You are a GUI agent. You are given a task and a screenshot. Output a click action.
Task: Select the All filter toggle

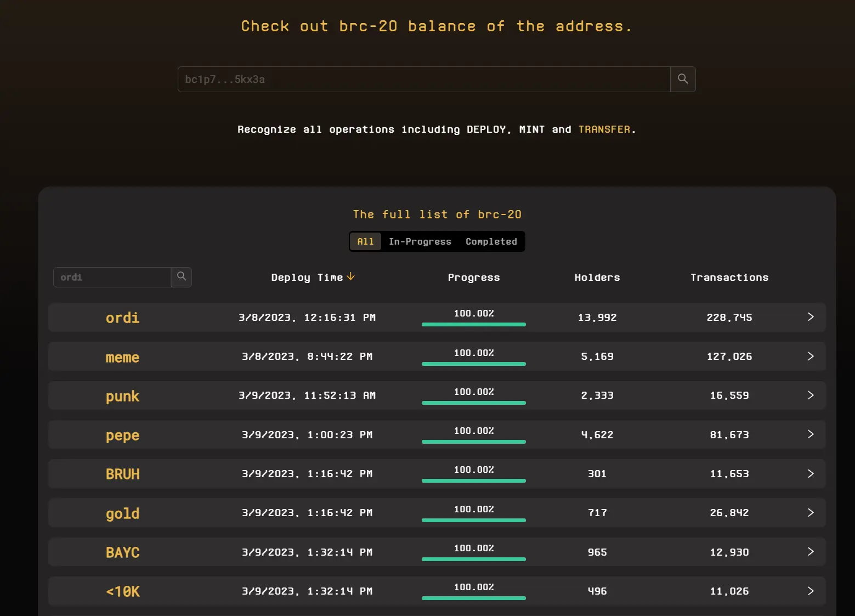[365, 241]
